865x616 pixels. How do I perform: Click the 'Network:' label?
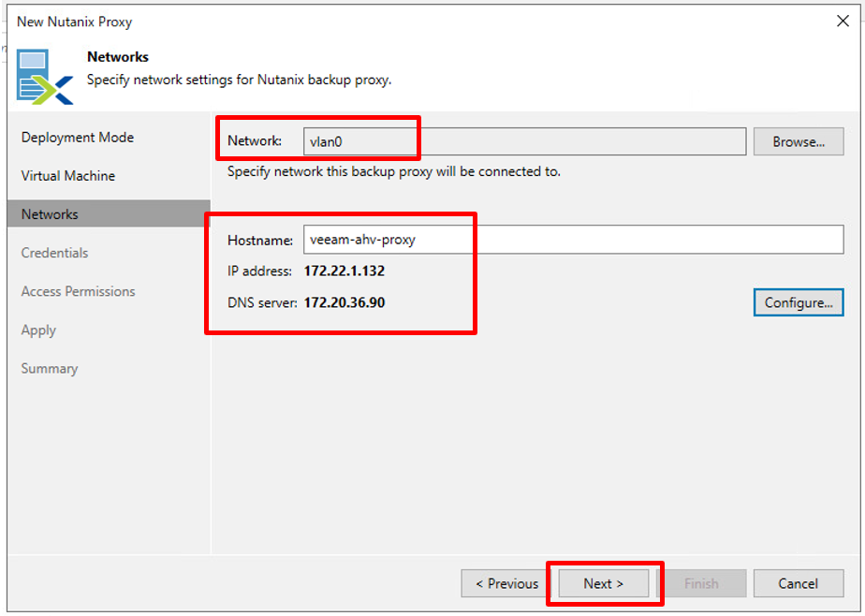255,141
